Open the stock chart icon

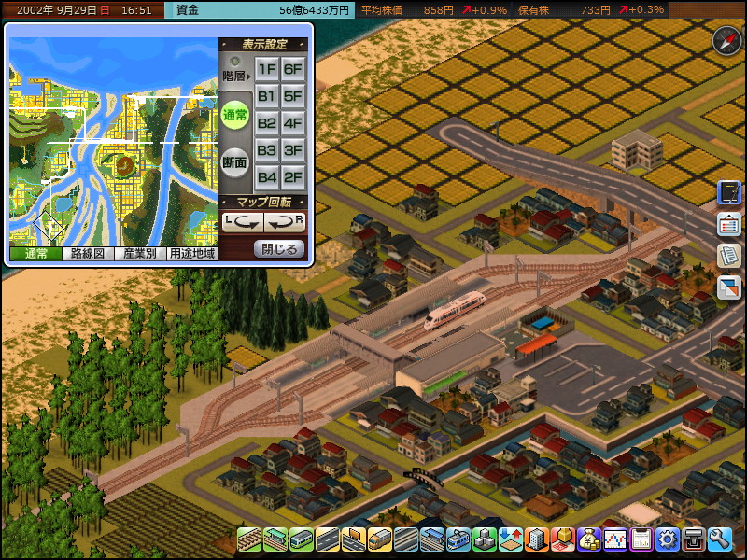(615, 539)
